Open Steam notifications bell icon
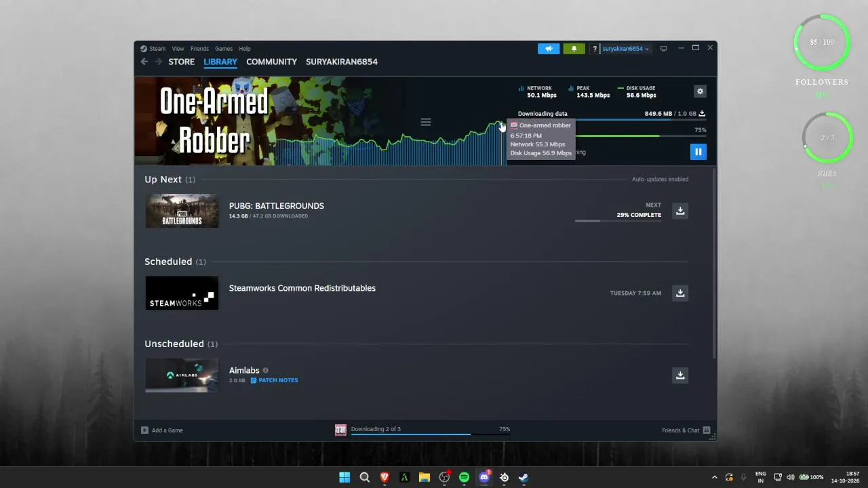Viewport: 868px width, 488px height. coord(574,49)
